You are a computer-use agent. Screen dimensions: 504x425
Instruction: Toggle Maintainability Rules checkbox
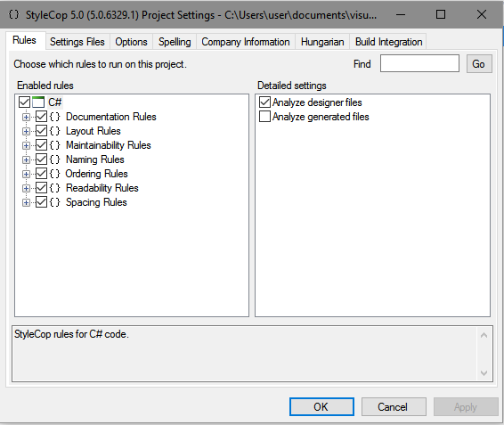(42, 145)
